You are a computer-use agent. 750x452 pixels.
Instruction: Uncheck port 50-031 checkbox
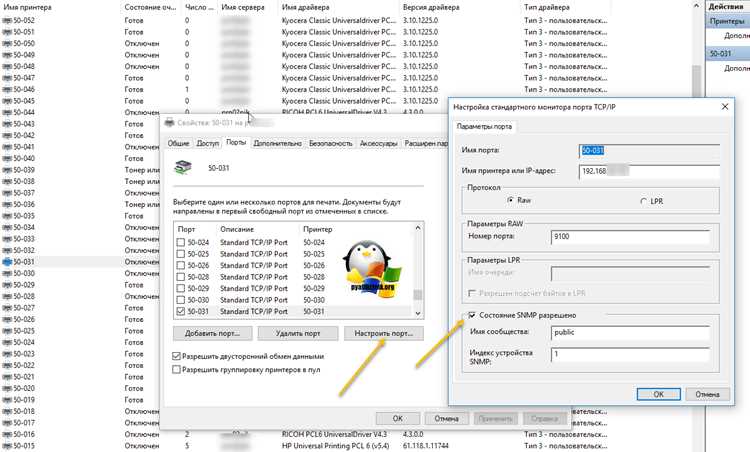pos(180,311)
